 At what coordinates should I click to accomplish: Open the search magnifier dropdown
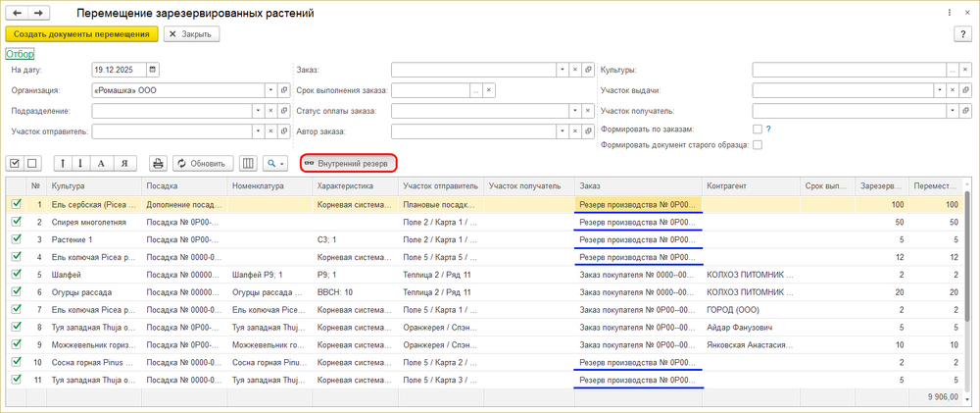coord(275,163)
